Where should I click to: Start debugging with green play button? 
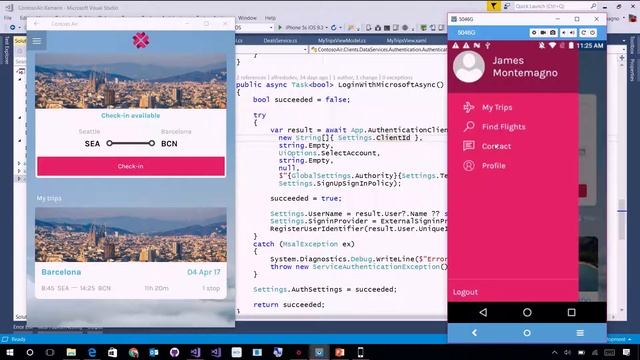[x=280, y=28]
